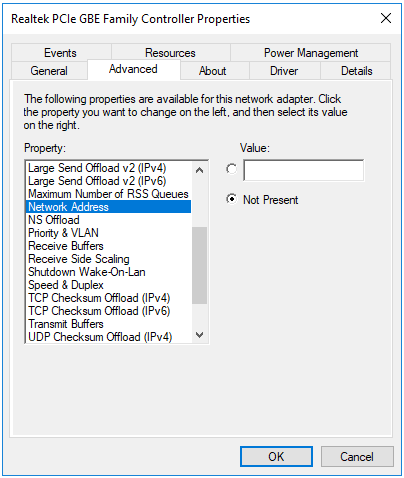Click the property list scroll down arrow

[199, 335]
